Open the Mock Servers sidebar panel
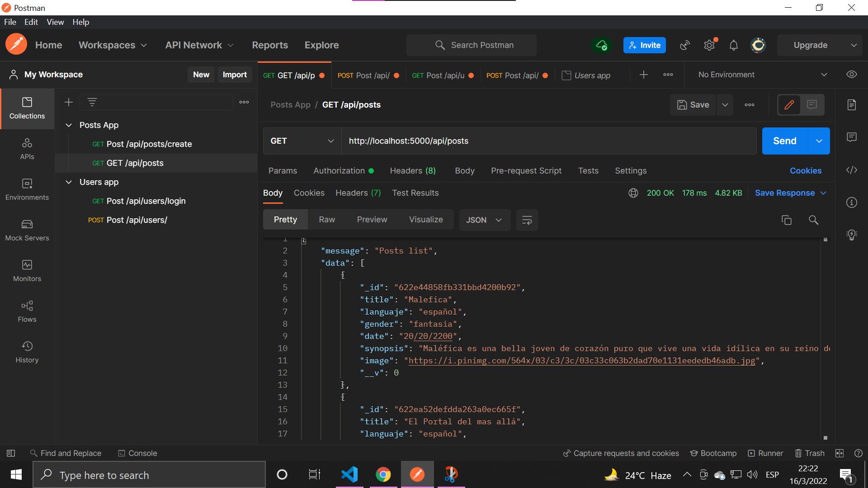This screenshot has height=488, width=868. pyautogui.click(x=27, y=230)
